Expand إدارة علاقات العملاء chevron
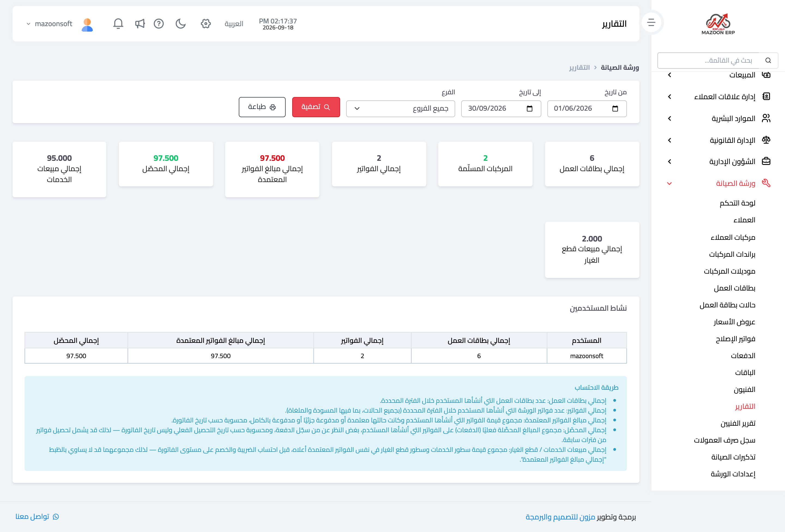This screenshot has width=785, height=532. 669,96
